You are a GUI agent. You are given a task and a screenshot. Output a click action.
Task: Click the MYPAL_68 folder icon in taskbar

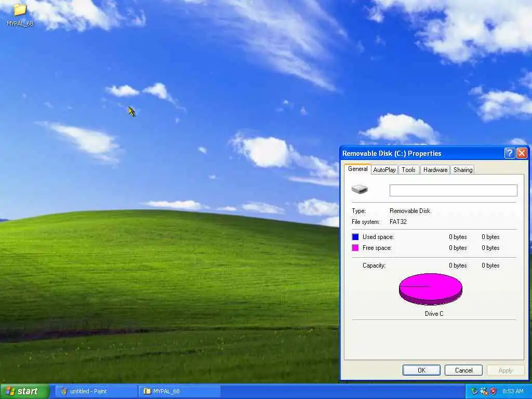point(147,391)
